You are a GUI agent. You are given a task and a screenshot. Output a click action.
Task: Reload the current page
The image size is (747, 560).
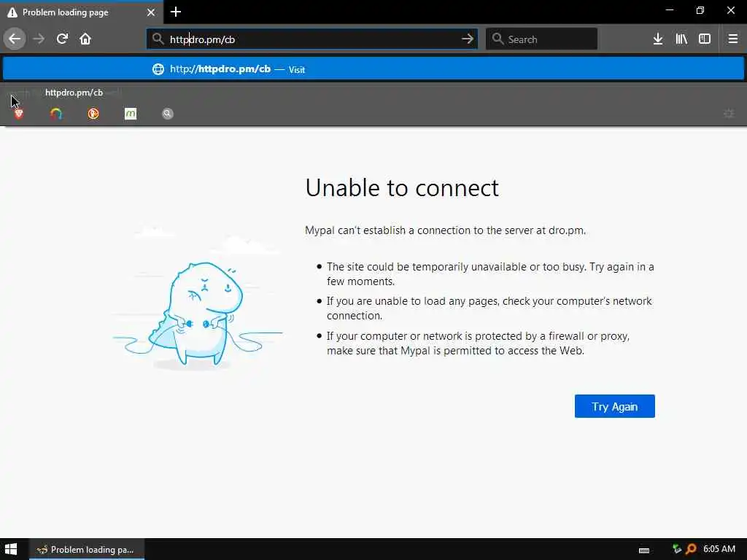[x=62, y=39]
